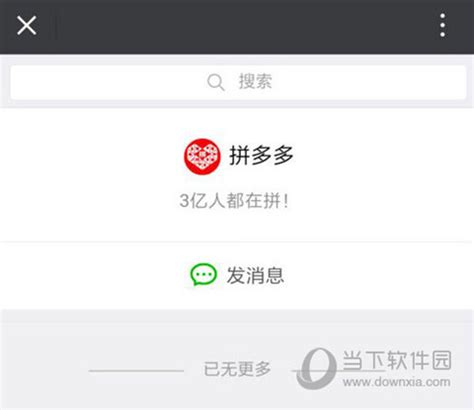
Task: Tap the green chat bubble icon
Action: [203, 275]
